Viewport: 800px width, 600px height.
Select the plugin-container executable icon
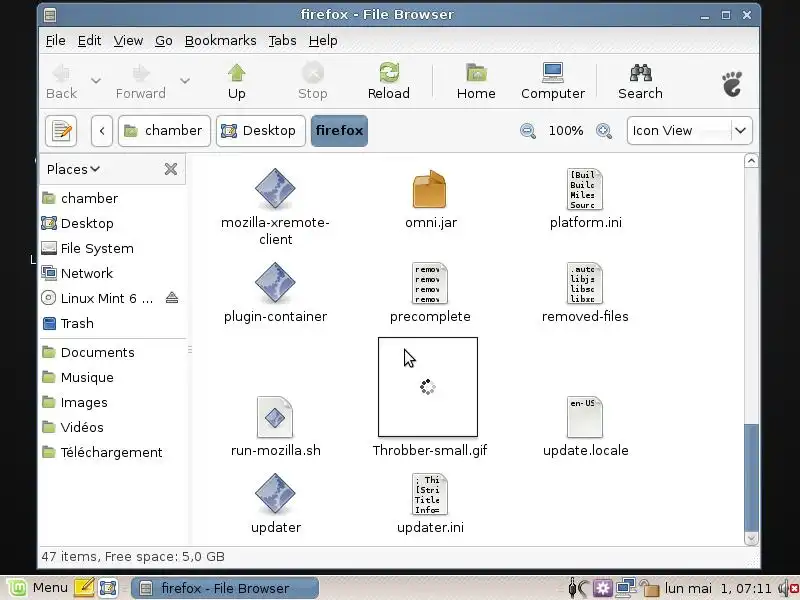275,283
